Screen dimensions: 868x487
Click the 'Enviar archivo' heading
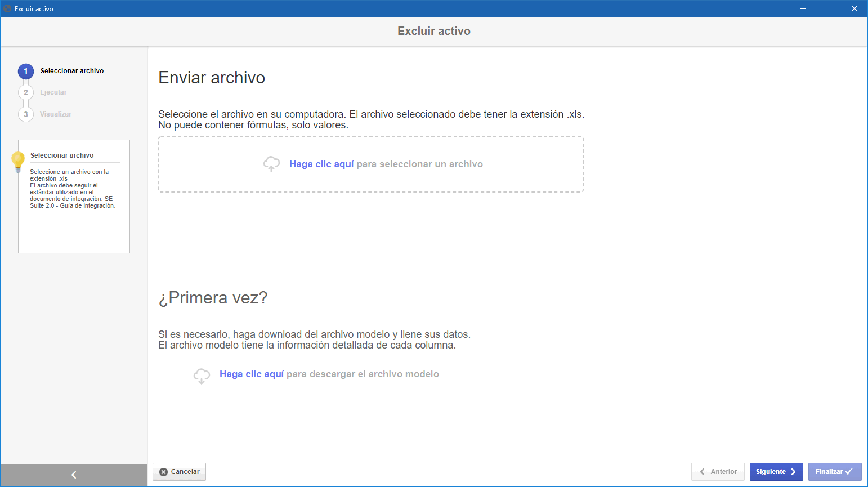[x=212, y=78]
